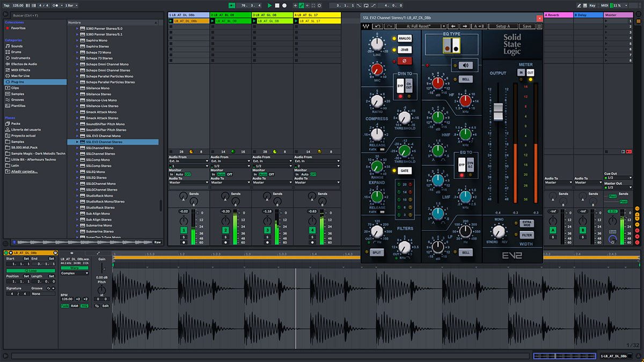The width and height of the screenshot is (644, 362).
Task: Select the A Reverb return track header
Action: [558, 15]
